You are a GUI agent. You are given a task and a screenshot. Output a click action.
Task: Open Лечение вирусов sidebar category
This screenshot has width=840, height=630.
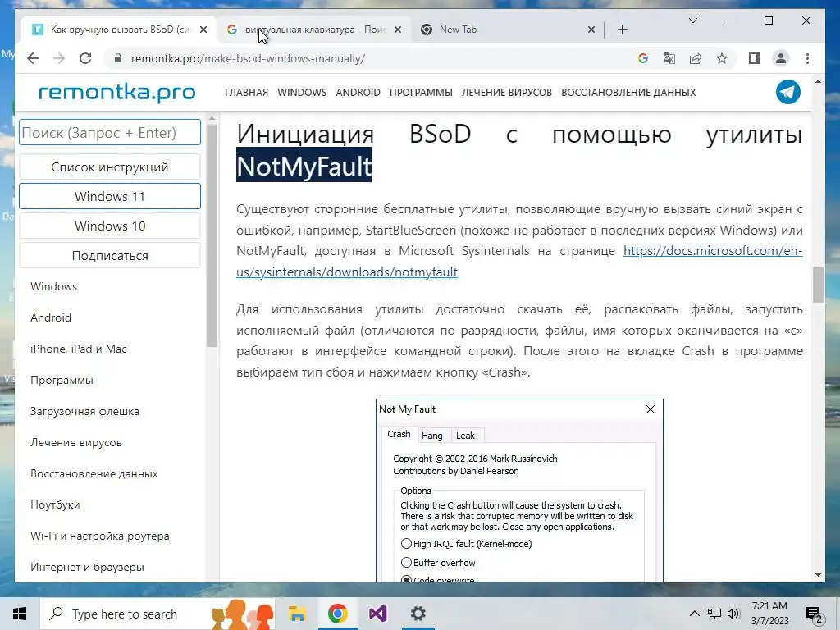76,442
